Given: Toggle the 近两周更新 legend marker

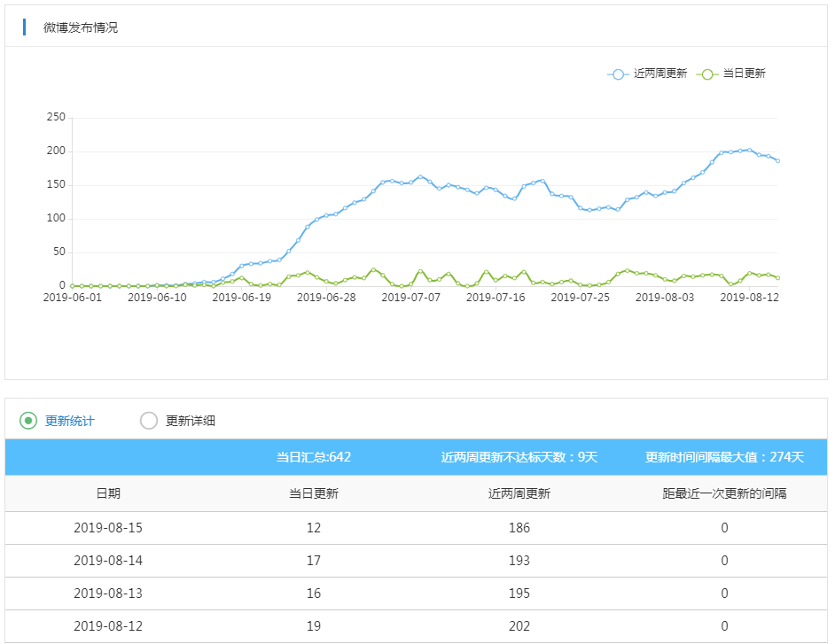Looking at the screenshot, I should tap(618, 74).
